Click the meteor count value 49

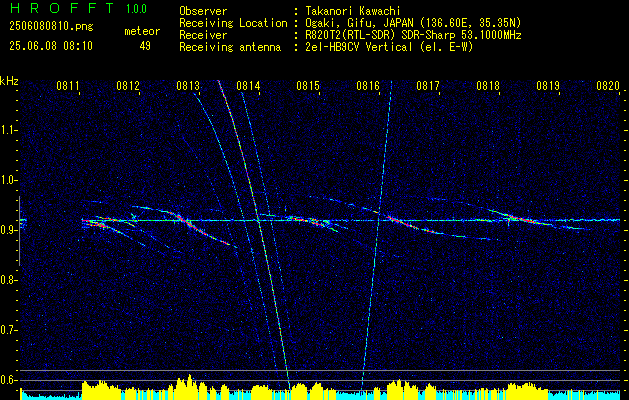[145, 46]
